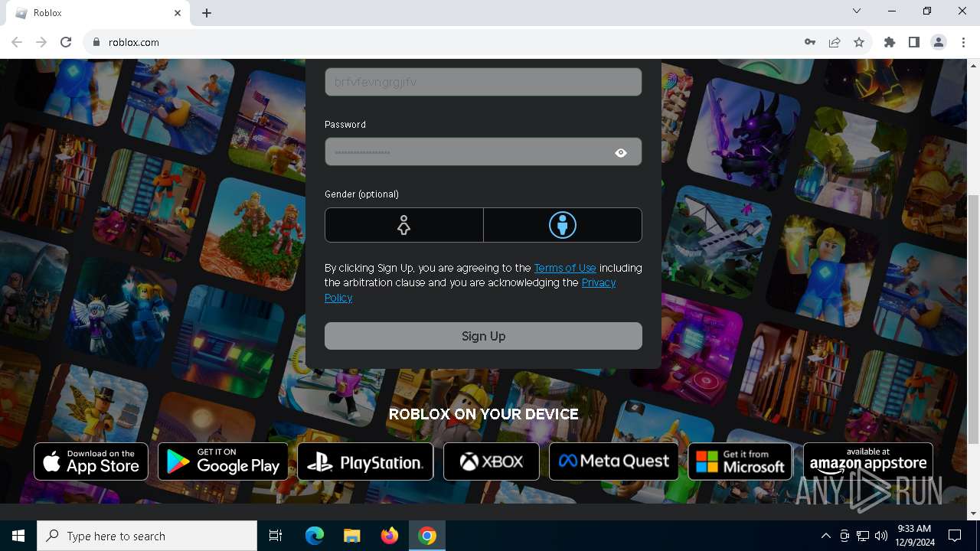Screen dimensions: 980x551
Task: Open the taskbar clock showing 9:33 AM
Action: [913, 536]
